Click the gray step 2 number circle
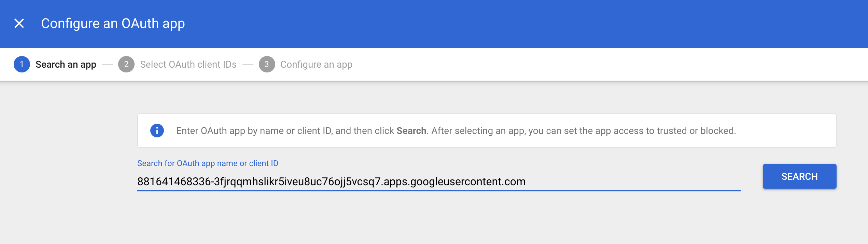 click(x=126, y=64)
